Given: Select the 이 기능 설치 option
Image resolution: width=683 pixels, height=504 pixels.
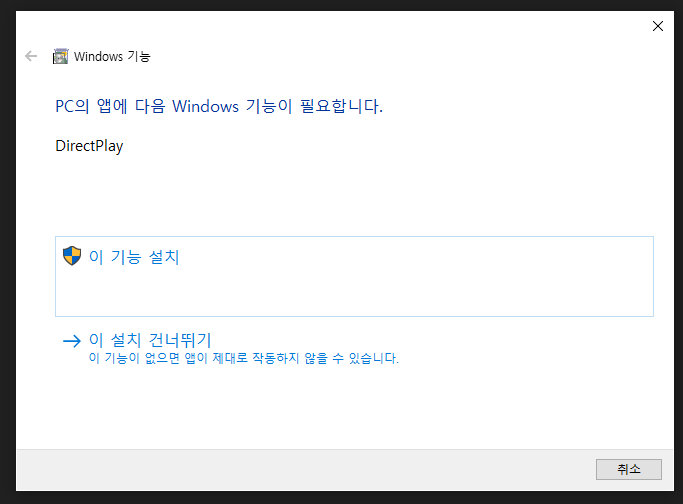Looking at the screenshot, I should pyautogui.click(x=134, y=257).
